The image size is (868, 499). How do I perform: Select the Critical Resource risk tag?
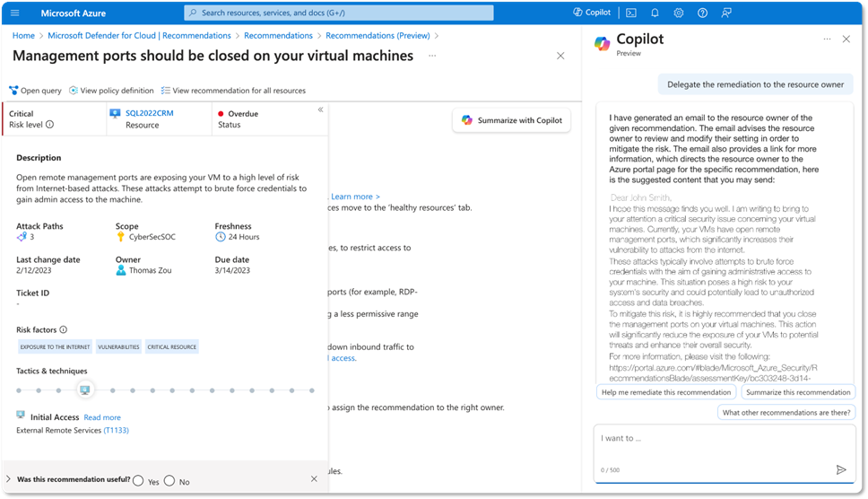(x=171, y=346)
